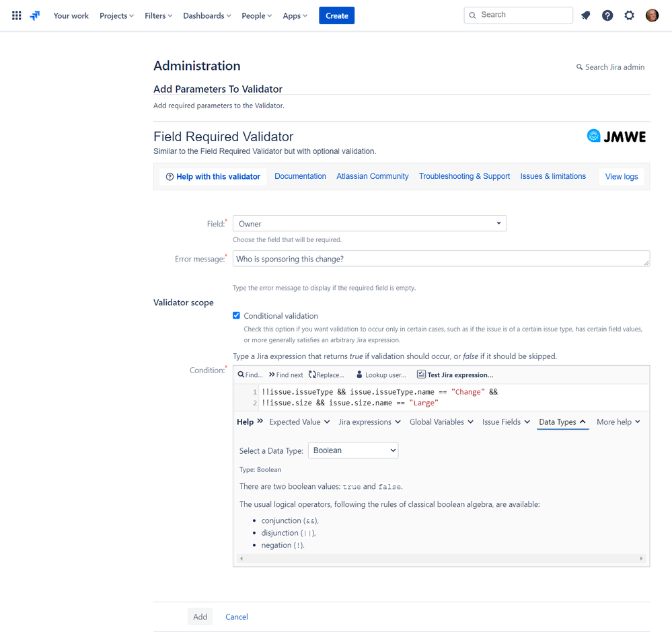Expand the Expected Value help section
The height and width of the screenshot is (632, 672).
(299, 422)
